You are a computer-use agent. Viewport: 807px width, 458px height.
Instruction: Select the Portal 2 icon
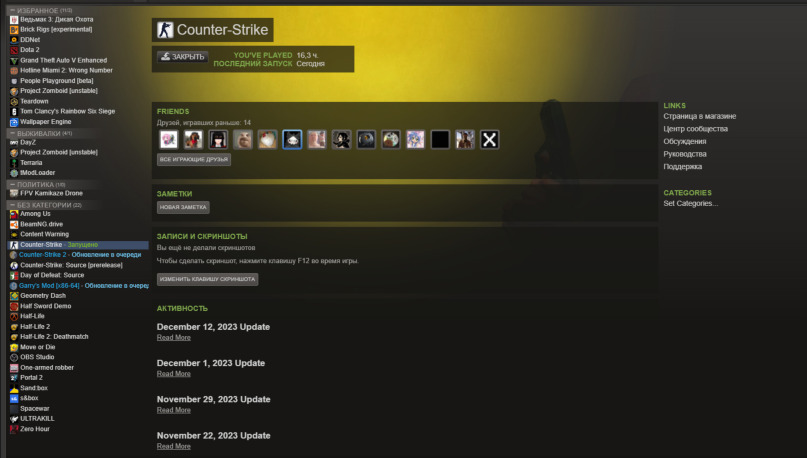click(14, 378)
